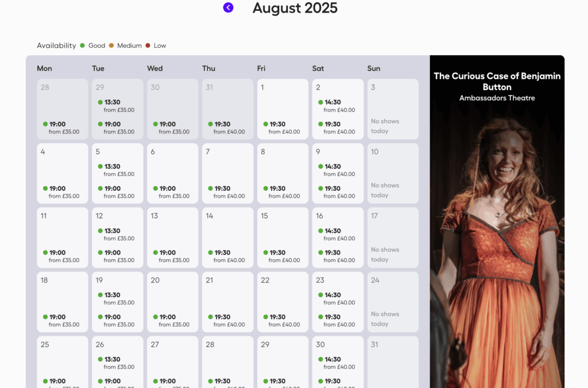Viewport: 588px width, 388px height.
Task: Select 19:00 show on Wednesday 30
Action: pyautogui.click(x=171, y=128)
